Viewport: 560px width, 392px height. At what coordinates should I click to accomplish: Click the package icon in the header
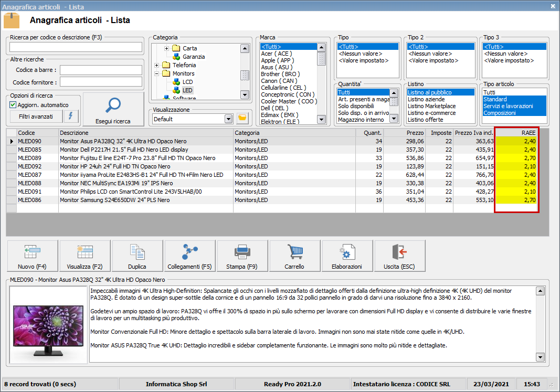(x=12, y=20)
